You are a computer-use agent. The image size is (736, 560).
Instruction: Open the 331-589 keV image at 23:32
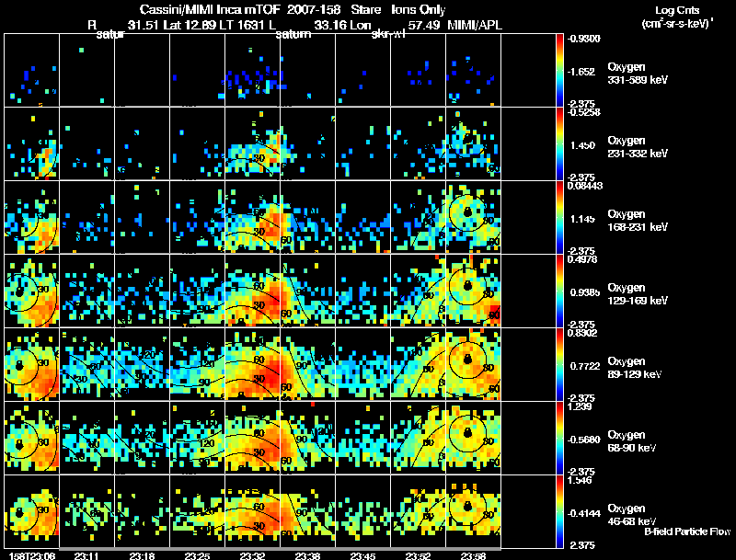pos(252,70)
